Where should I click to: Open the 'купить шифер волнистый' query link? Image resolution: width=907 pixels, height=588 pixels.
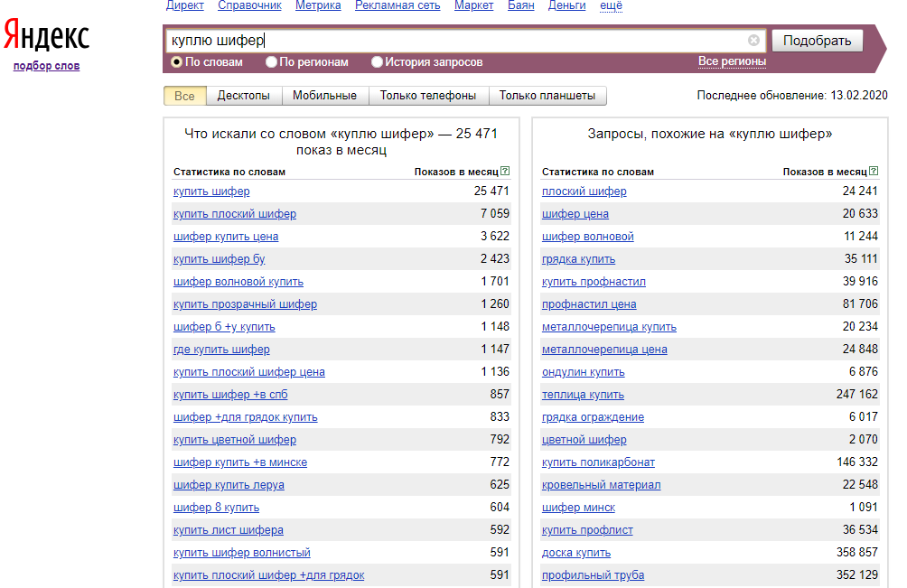pyautogui.click(x=242, y=552)
